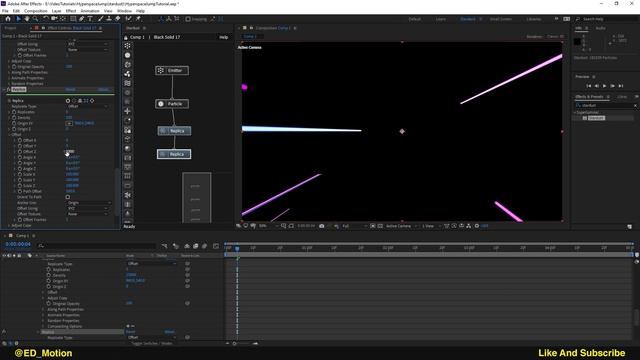Enable the Orient To Path checkbox

coord(68,197)
